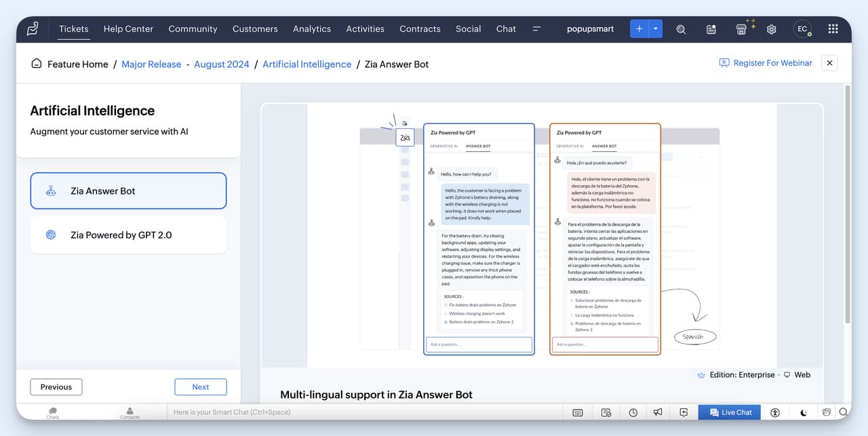
Task: Click the Artificial Intelligence panel heading
Action: pos(92,111)
